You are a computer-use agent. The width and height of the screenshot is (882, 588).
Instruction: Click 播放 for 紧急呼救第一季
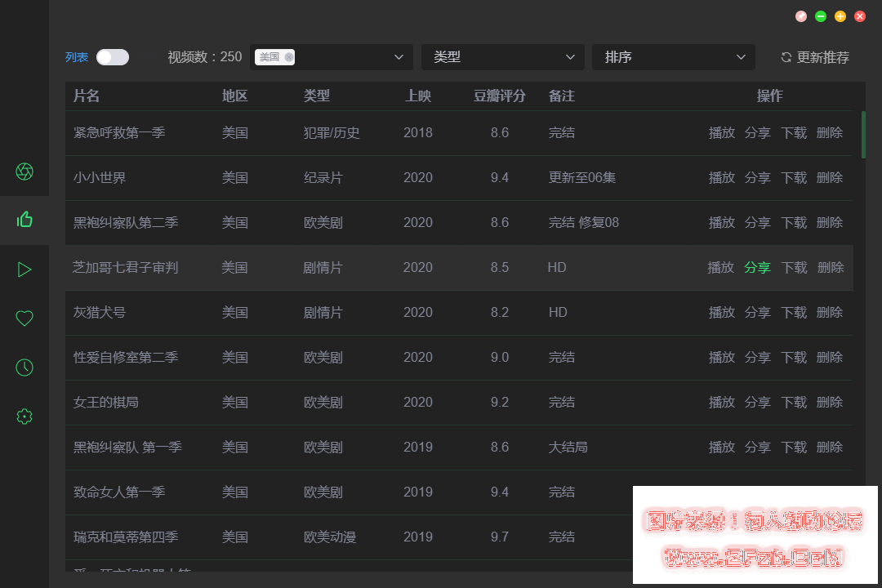pyautogui.click(x=721, y=132)
